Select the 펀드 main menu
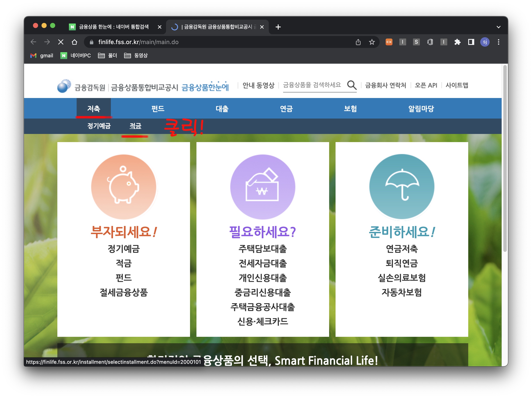 (x=158, y=108)
